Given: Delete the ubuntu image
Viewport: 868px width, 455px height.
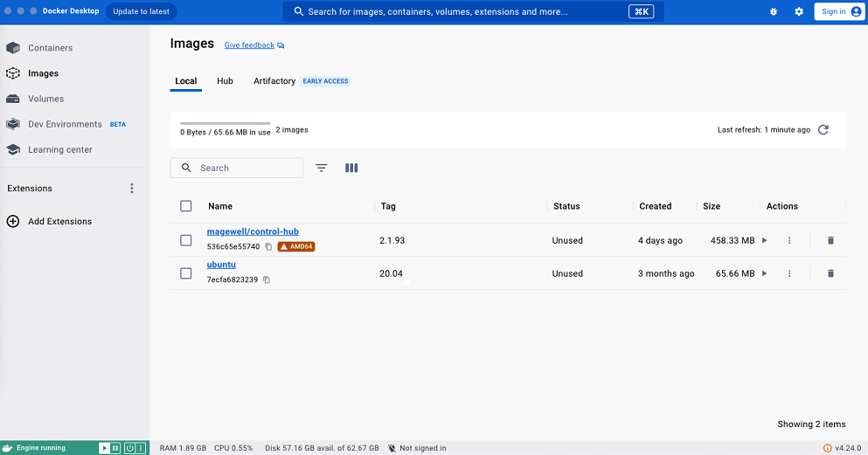Looking at the screenshot, I should [830, 273].
